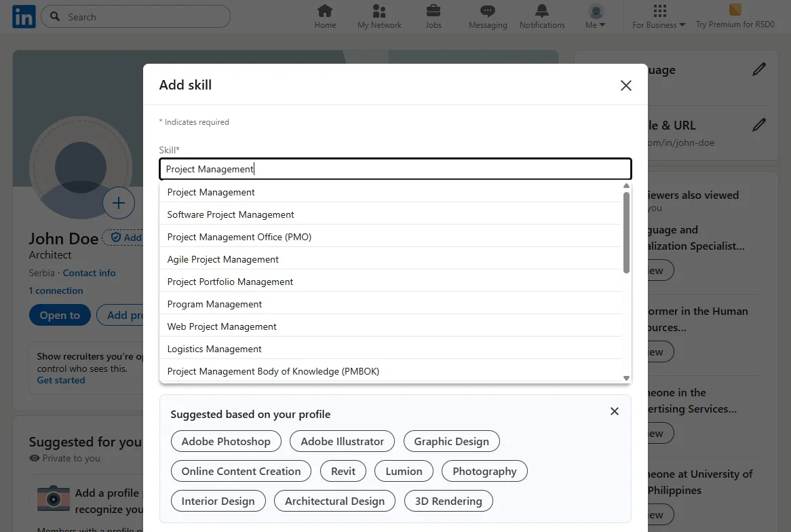Click the skill list scrollbar thumb
This screenshot has height=532, width=791.
click(626, 233)
